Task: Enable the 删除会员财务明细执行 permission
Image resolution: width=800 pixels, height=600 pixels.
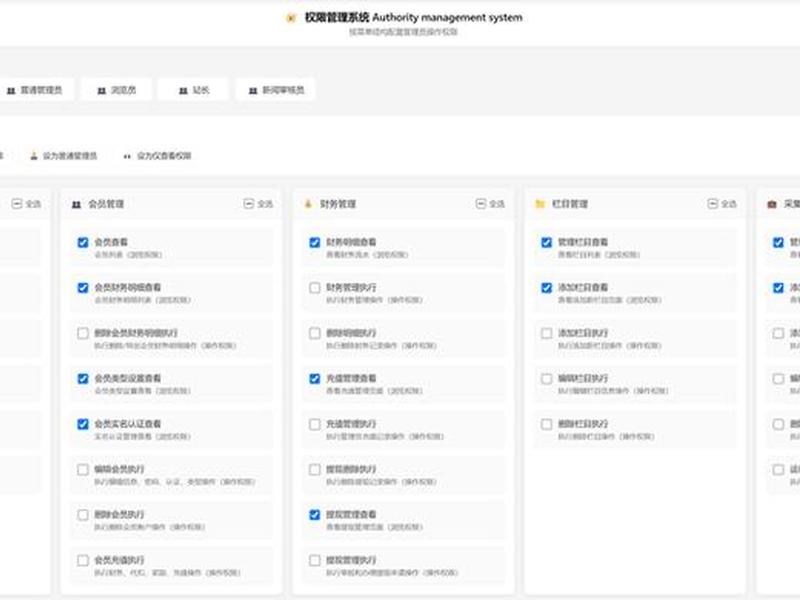Action: click(83, 333)
